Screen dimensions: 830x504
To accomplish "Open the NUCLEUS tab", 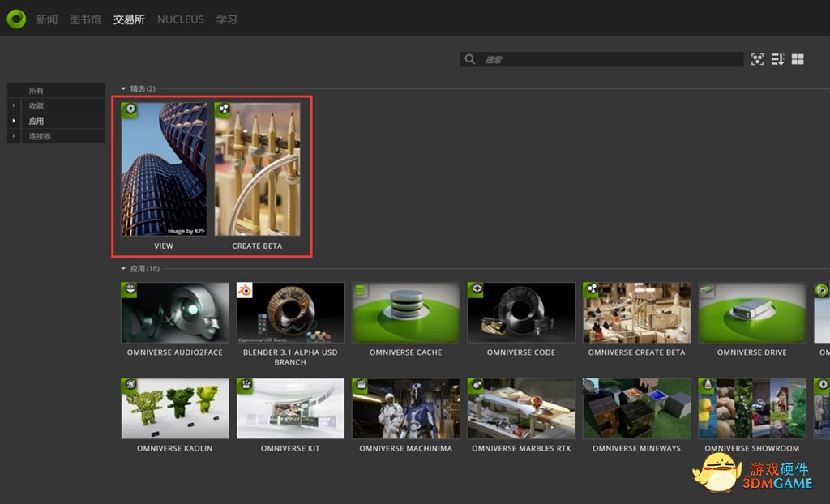I will click(181, 19).
